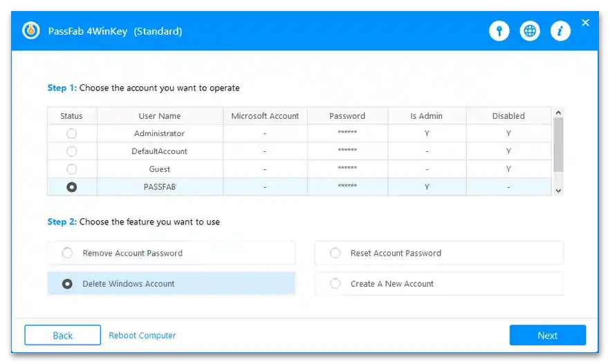Viewport: 610px width, 364px height.
Task: Click the DefaultAccount user name cell
Action: tap(160, 151)
